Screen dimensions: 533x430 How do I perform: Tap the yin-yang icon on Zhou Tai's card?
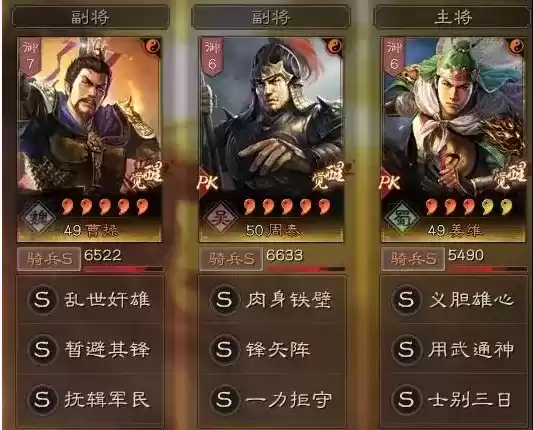pyautogui.click(x=334, y=46)
